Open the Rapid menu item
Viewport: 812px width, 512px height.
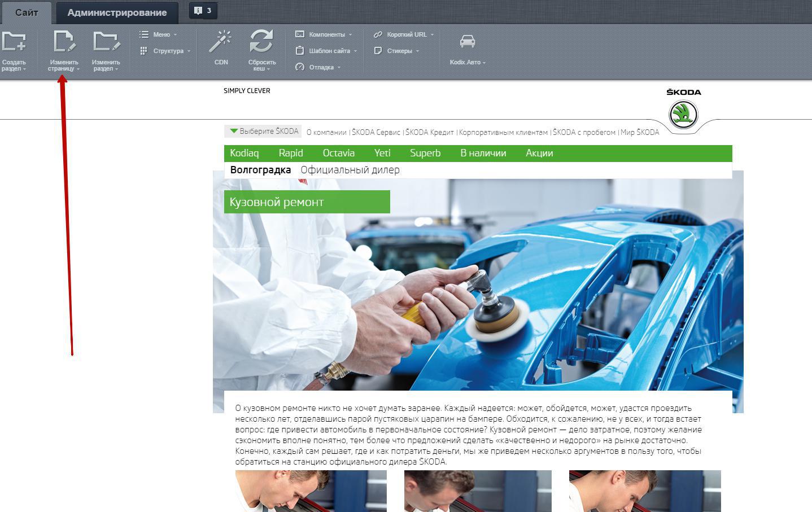coord(291,153)
